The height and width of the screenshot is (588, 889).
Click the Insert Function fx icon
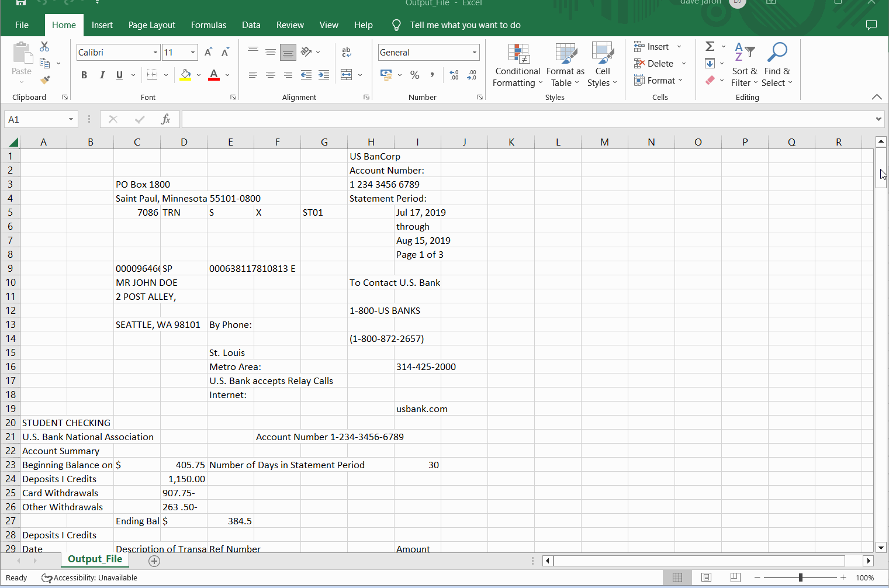[166, 119]
